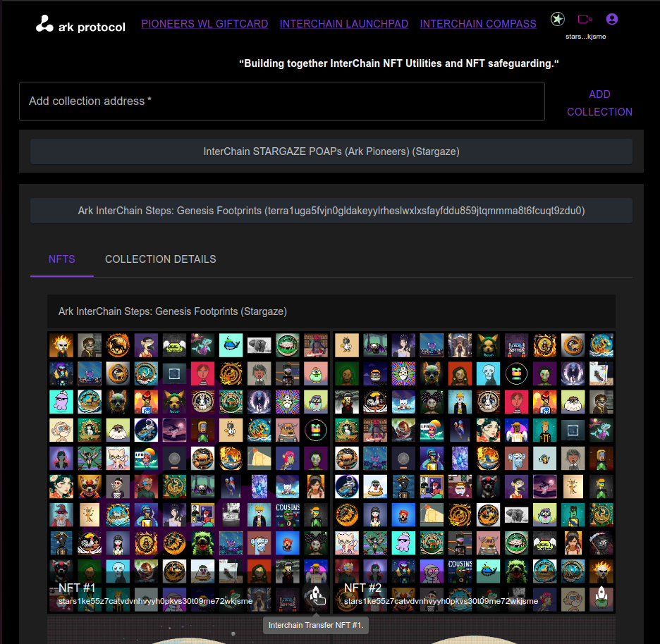660x644 pixels.
Task: Click the Genesis Footprints (Stargaze) section header
Action: coord(331,311)
